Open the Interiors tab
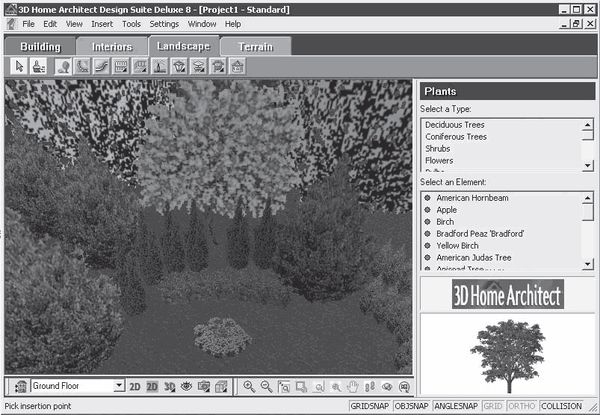The height and width of the screenshot is (415, 600). [x=112, y=46]
